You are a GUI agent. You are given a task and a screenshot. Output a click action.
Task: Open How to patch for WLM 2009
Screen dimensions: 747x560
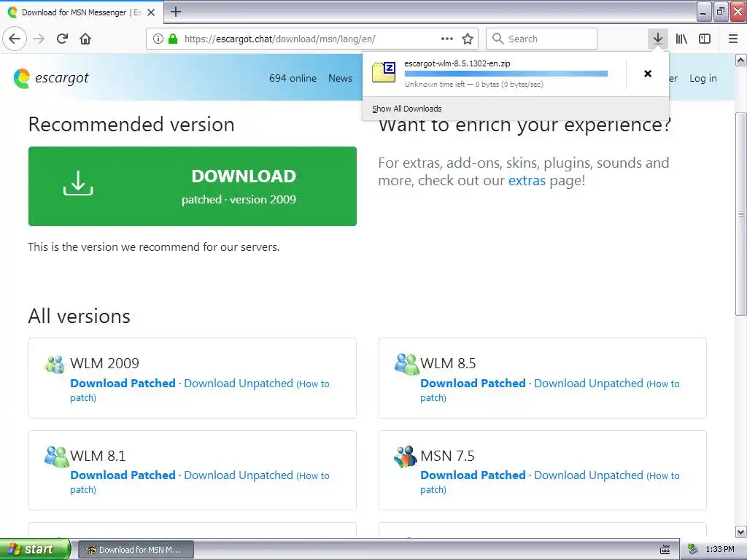pyautogui.click(x=199, y=391)
